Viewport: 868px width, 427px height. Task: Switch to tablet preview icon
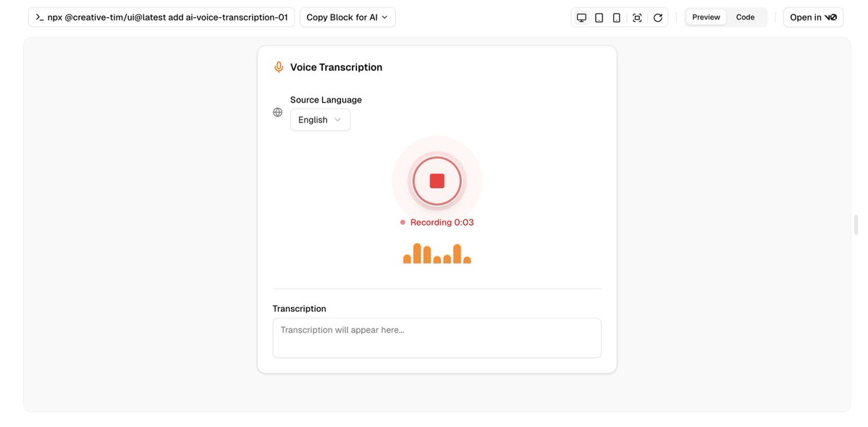click(x=599, y=17)
